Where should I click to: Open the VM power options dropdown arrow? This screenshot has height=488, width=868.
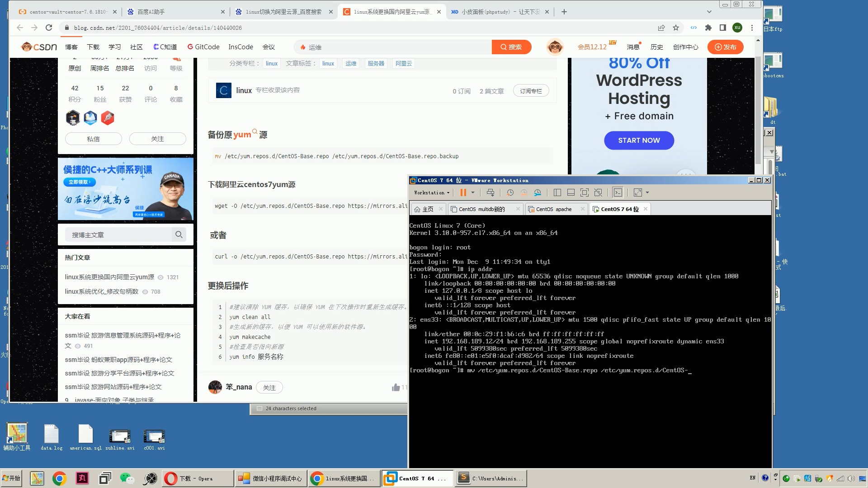473,192
